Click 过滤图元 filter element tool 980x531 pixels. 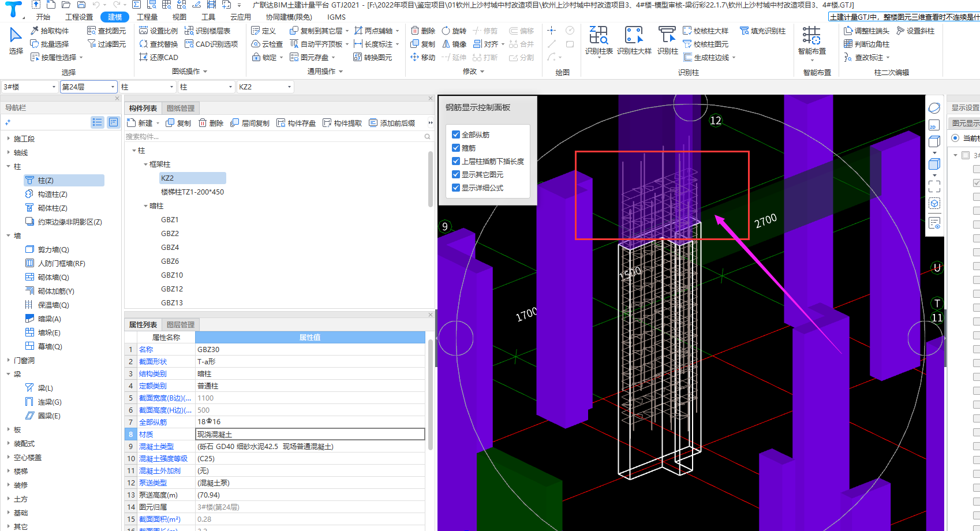point(106,44)
